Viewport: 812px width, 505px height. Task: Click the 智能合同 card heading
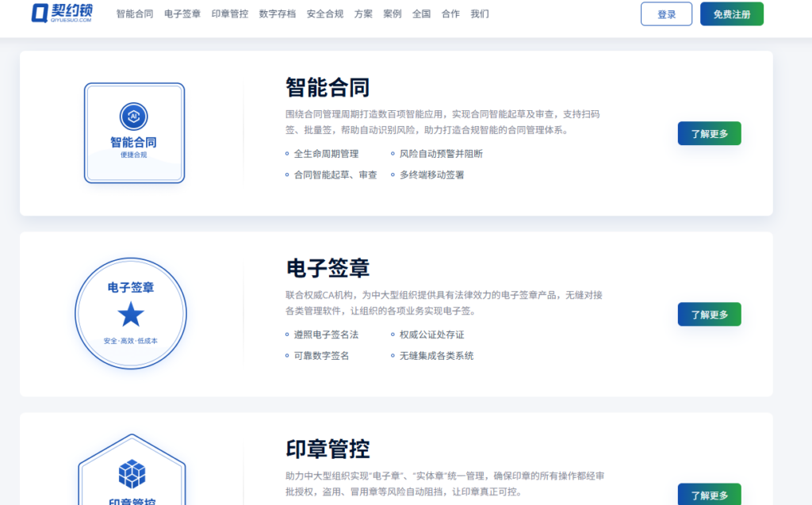point(327,87)
